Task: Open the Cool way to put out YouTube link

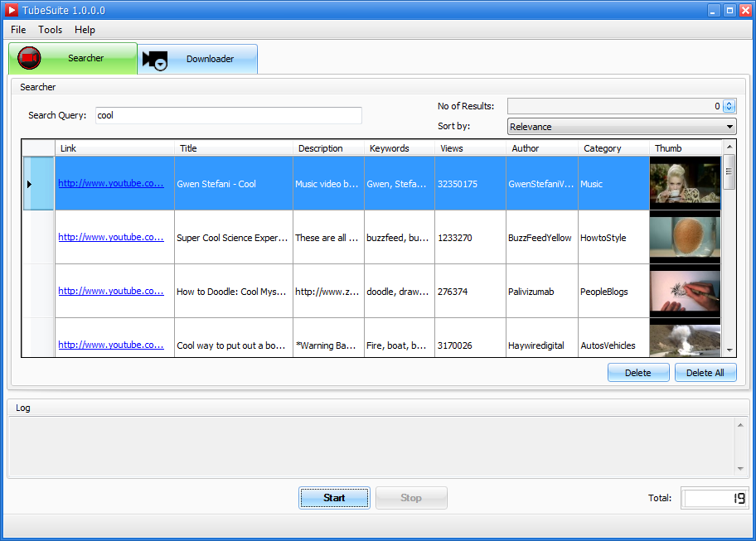Action: point(111,345)
